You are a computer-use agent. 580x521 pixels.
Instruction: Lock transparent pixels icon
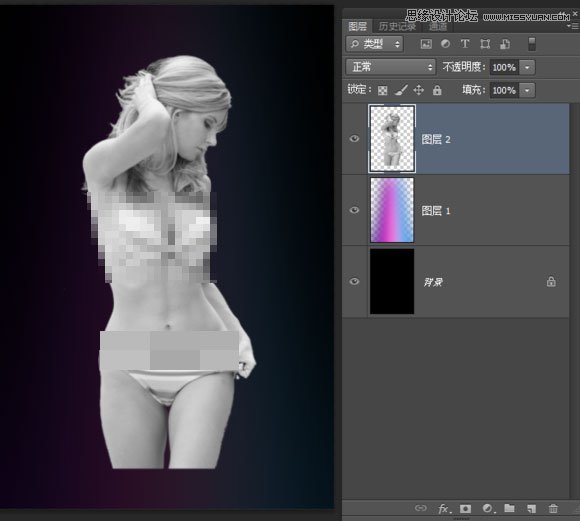tap(382, 90)
